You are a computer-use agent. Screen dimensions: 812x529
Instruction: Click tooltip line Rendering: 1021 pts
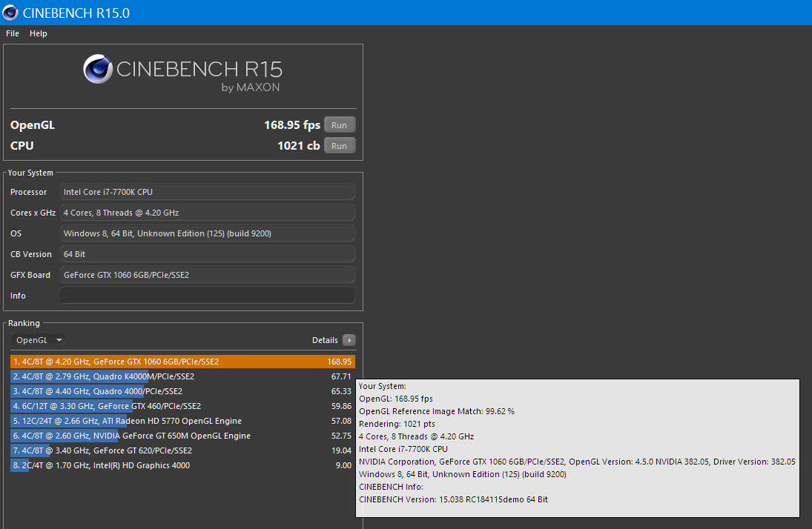[397, 424]
